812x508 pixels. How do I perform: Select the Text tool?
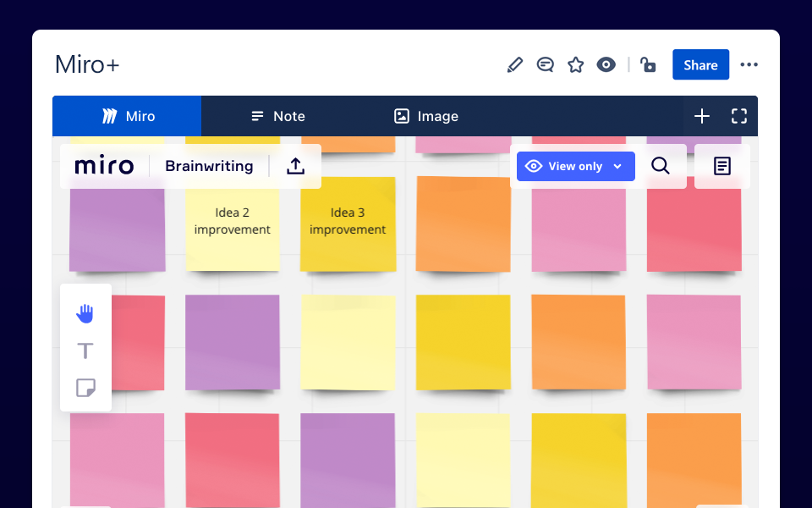click(85, 351)
